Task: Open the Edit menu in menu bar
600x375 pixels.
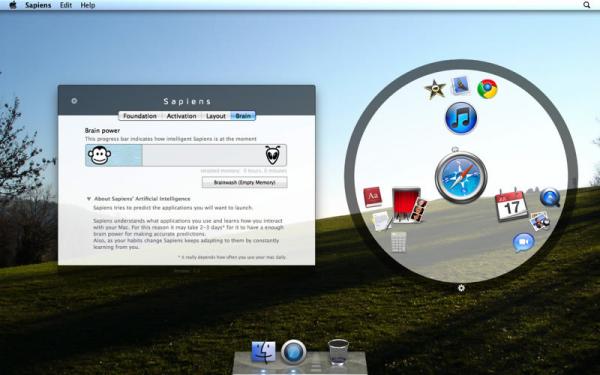Action: point(66,5)
